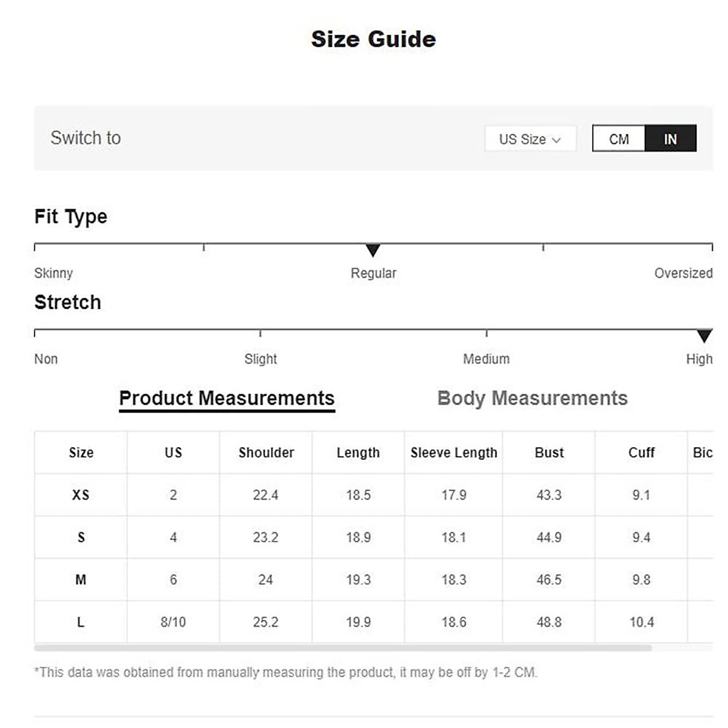Screen dimensions: 728x728
Task: Click the Size column header
Action: tap(81, 453)
